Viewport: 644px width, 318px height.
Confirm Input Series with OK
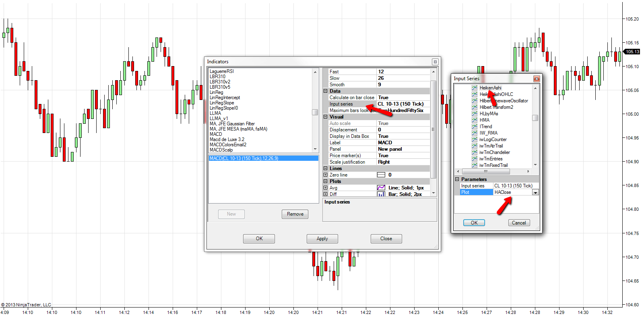click(474, 223)
